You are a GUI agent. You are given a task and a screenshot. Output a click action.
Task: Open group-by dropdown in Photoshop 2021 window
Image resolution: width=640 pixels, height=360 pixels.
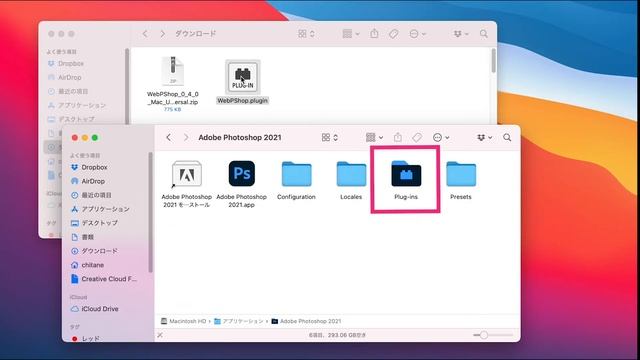click(x=374, y=138)
